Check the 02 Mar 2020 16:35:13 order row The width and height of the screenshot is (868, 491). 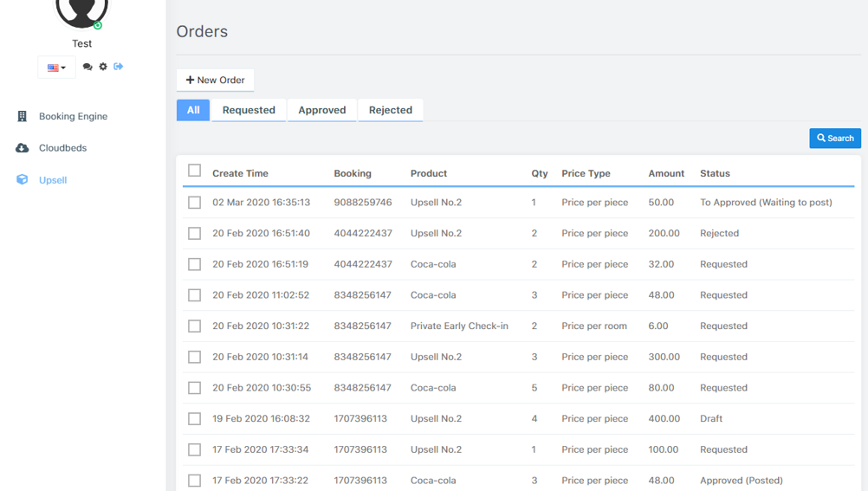point(194,203)
